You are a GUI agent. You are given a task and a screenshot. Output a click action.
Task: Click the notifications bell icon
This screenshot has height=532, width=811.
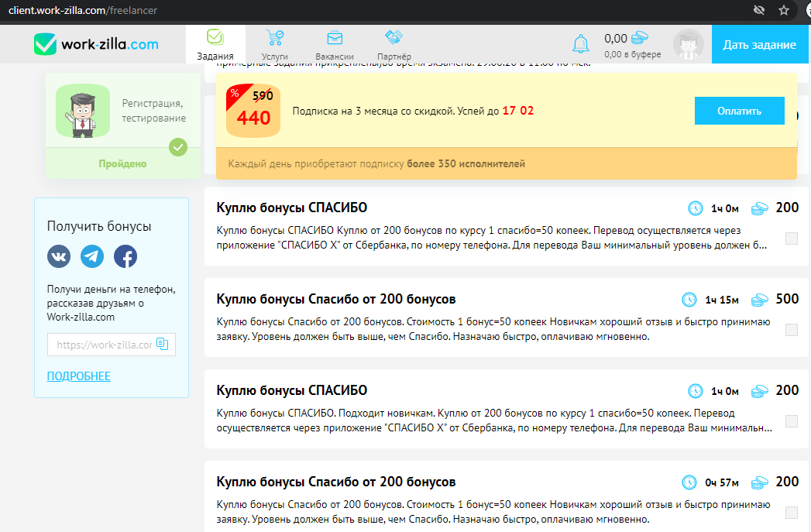581,44
